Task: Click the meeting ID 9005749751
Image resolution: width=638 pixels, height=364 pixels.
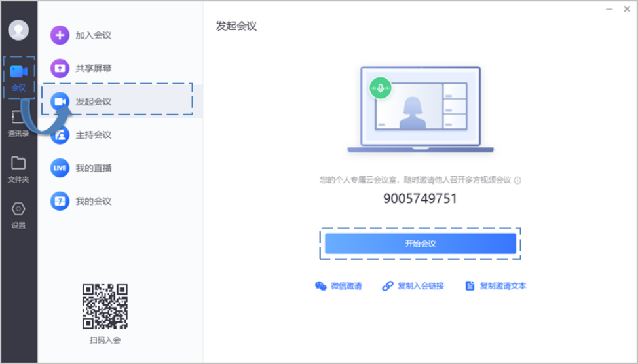Action: [x=421, y=198]
